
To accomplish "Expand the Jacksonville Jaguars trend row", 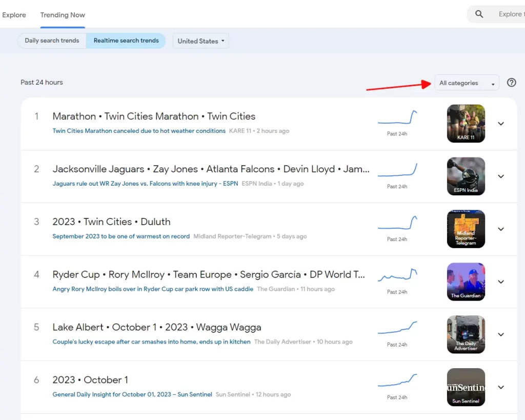I will coord(501,176).
